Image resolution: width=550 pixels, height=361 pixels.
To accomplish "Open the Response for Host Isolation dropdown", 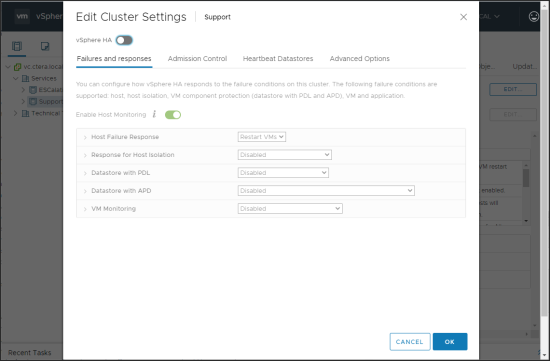I will tap(284, 155).
